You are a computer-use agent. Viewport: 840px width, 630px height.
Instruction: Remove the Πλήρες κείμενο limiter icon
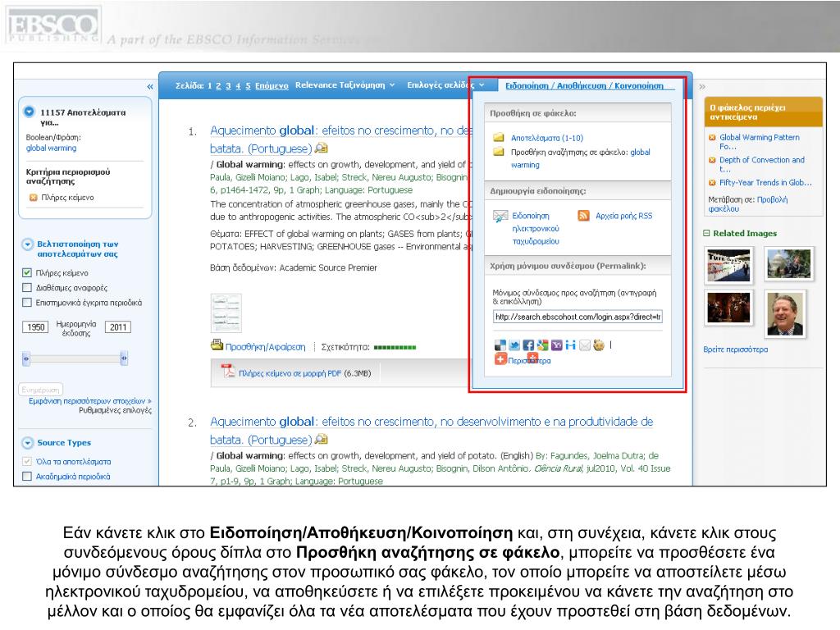33,198
